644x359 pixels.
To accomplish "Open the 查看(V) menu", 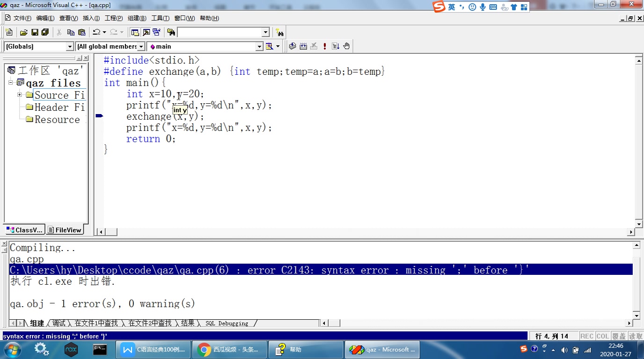I will click(x=69, y=18).
